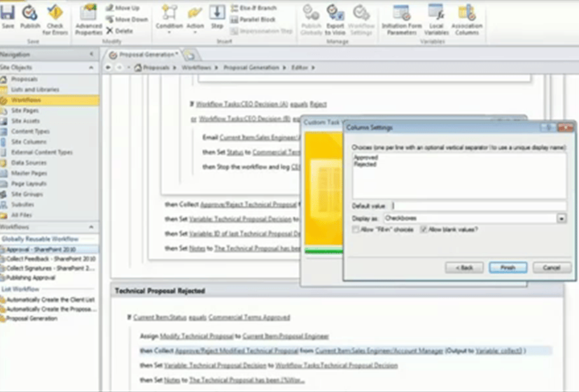The width and height of the screenshot is (579, 392).
Task: Click Finish in Column Settings
Action: click(x=508, y=267)
